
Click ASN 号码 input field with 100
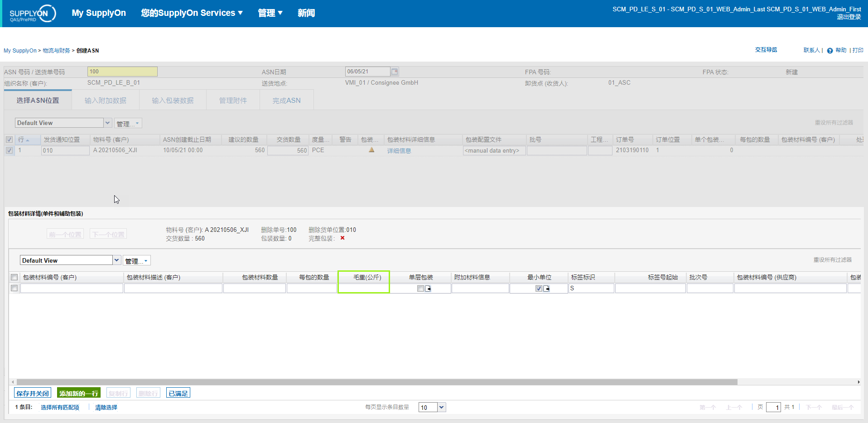122,72
